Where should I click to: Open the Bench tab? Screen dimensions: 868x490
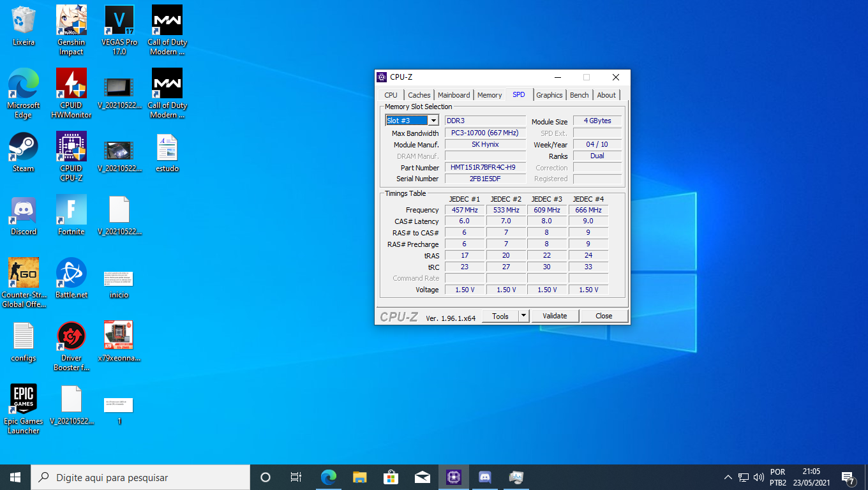tap(580, 95)
